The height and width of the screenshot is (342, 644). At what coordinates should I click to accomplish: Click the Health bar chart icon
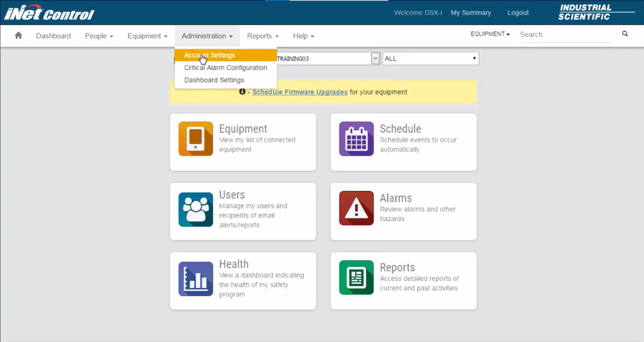(x=196, y=279)
